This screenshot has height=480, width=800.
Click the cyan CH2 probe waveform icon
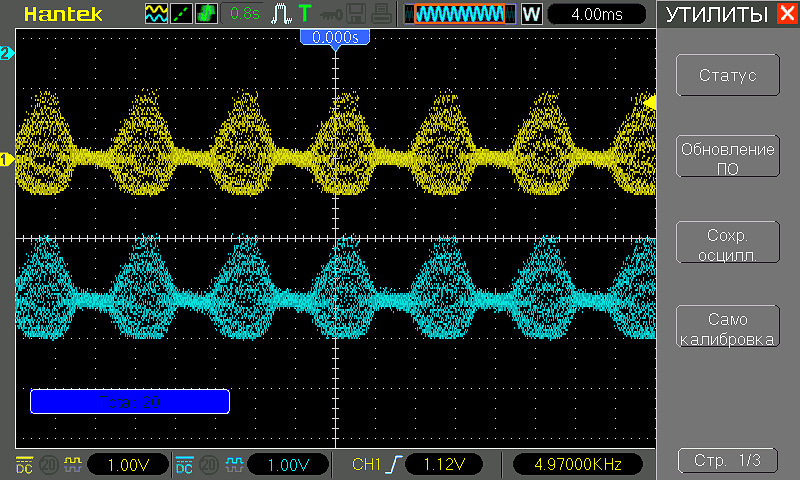234,464
